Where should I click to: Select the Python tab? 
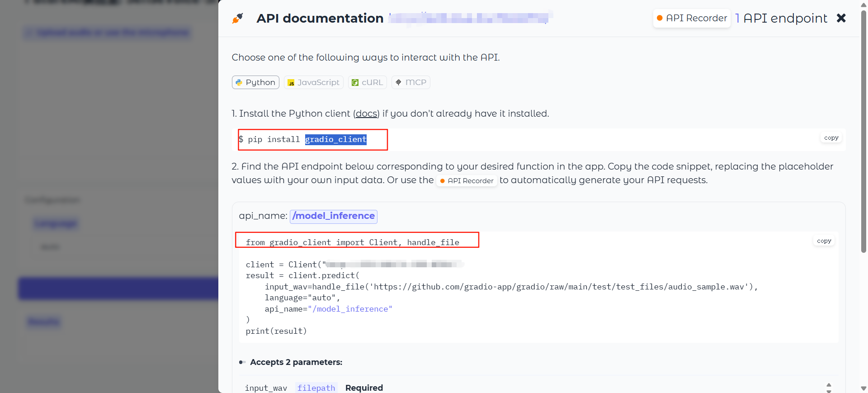[x=255, y=82]
